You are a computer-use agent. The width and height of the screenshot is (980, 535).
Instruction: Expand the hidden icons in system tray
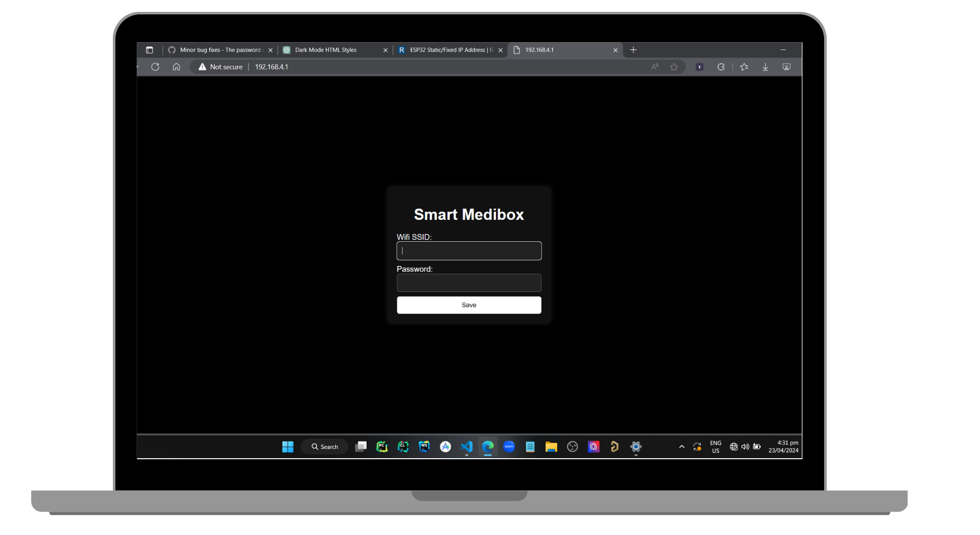pyautogui.click(x=682, y=447)
